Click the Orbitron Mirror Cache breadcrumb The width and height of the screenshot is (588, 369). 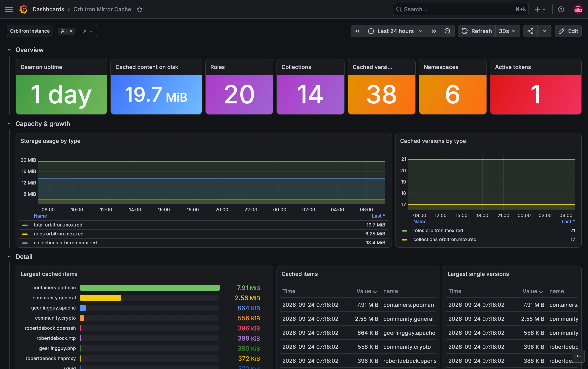[102, 9]
